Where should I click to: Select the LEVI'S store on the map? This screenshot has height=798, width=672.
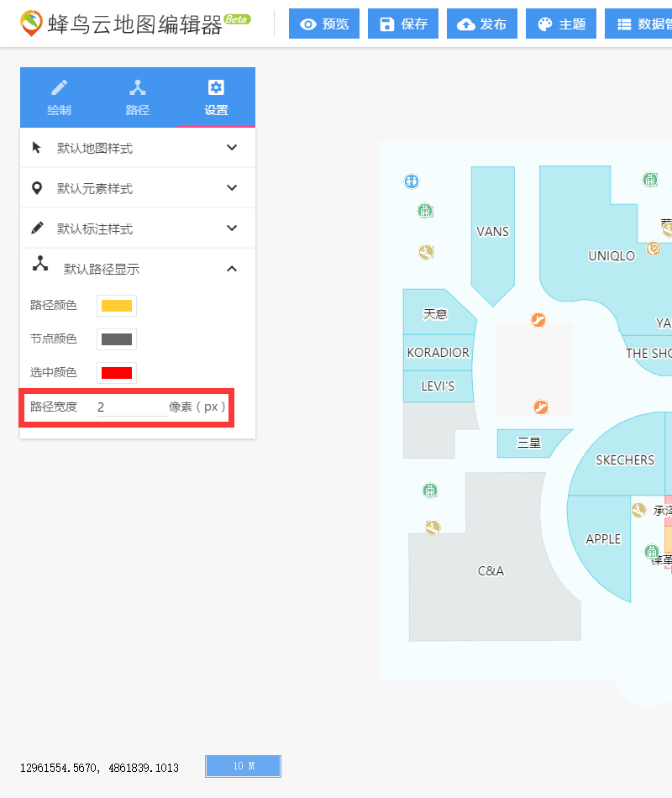click(438, 386)
